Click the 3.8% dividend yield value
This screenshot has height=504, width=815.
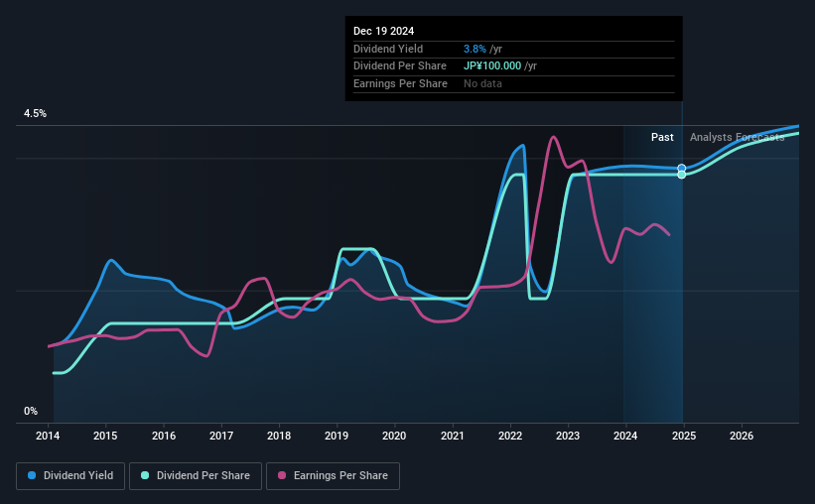tap(475, 49)
